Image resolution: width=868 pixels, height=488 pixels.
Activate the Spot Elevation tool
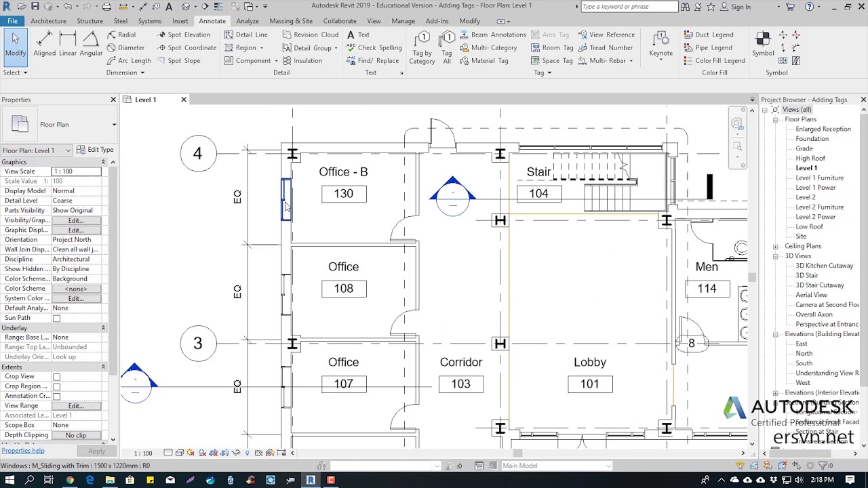tap(184, 35)
